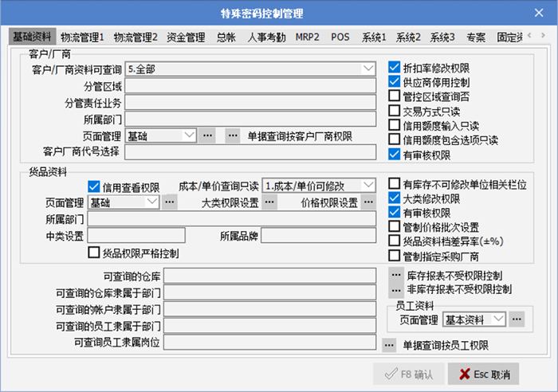Enable 货品权限严格控制 checkbox
The height and width of the screenshot is (392, 558).
94,253
